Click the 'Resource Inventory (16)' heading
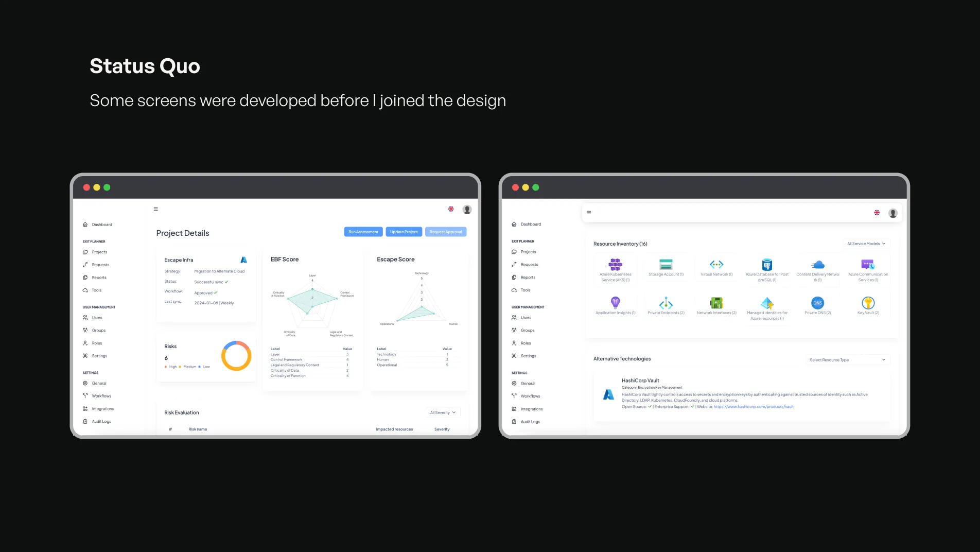Viewport: 980px width, 552px height. (x=620, y=244)
